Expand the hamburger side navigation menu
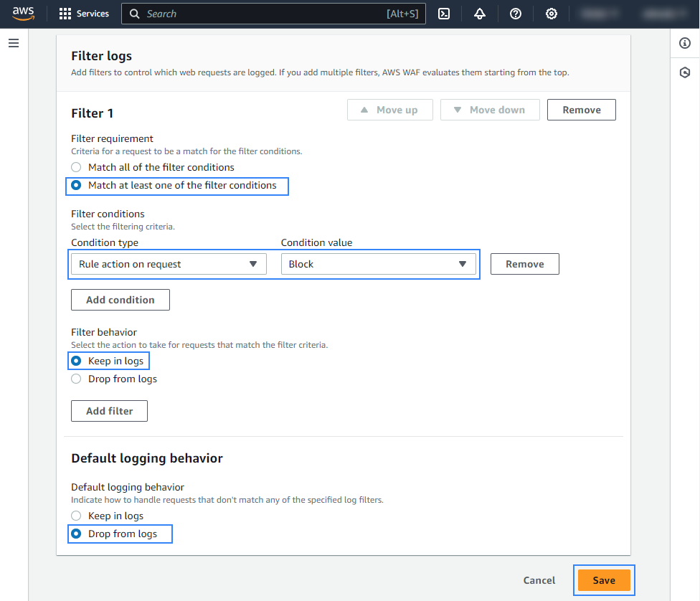The height and width of the screenshot is (601, 700). pyautogui.click(x=14, y=44)
